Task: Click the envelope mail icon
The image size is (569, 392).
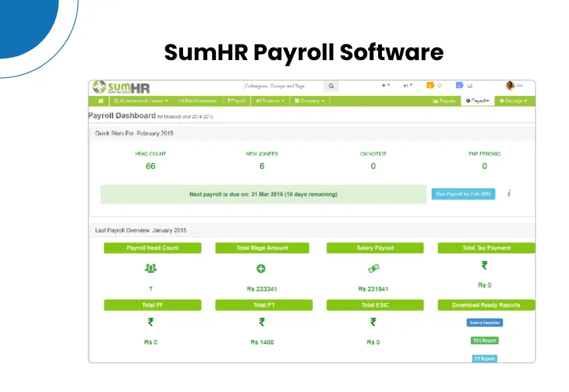Action: 470,86
